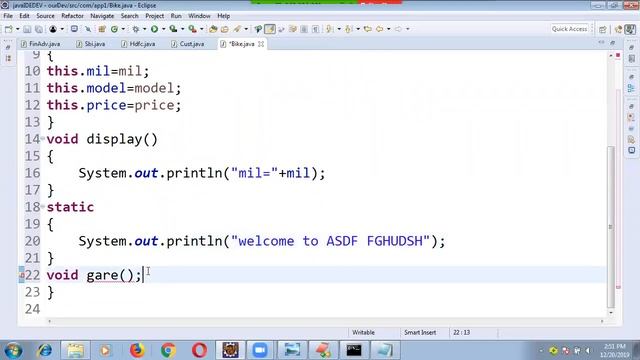
Task: Open the Run menu
Action: point(176,16)
